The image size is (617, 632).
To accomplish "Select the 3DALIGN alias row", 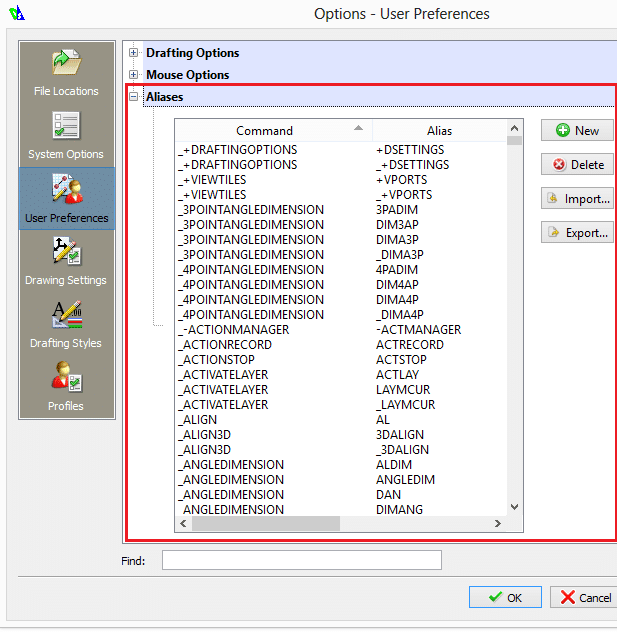I will click(341, 434).
